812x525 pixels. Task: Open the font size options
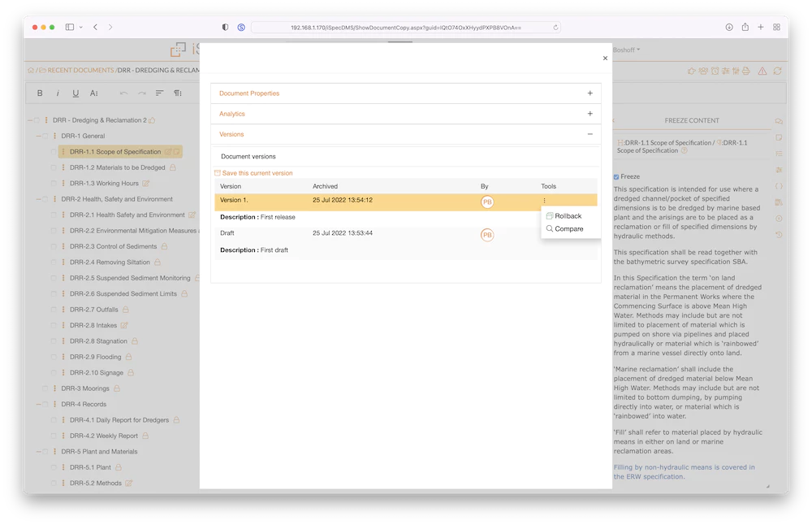click(93, 93)
